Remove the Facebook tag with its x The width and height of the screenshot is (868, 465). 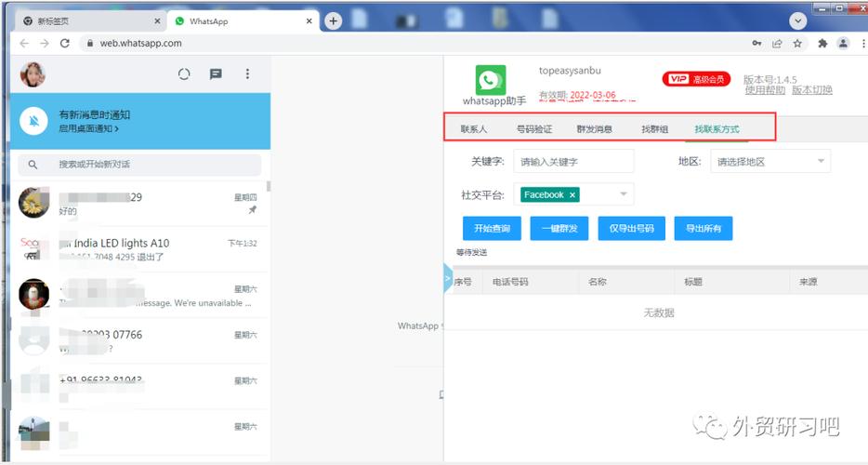coord(572,195)
